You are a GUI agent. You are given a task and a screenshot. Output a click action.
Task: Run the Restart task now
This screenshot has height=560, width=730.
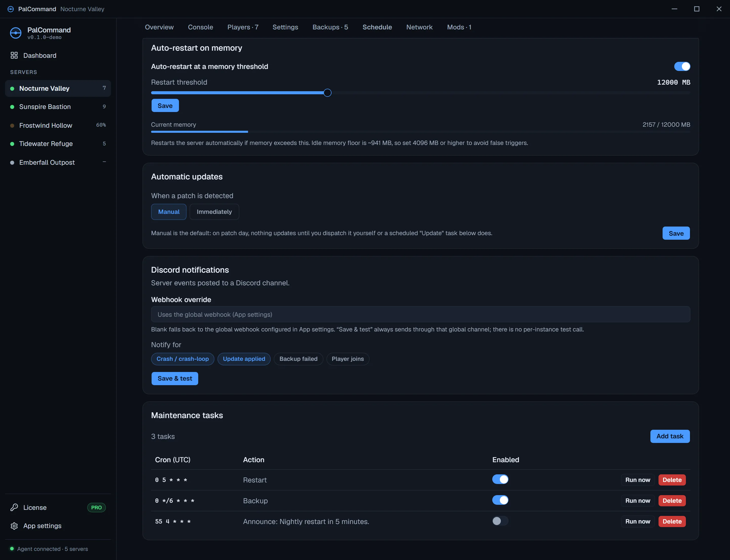pos(638,480)
